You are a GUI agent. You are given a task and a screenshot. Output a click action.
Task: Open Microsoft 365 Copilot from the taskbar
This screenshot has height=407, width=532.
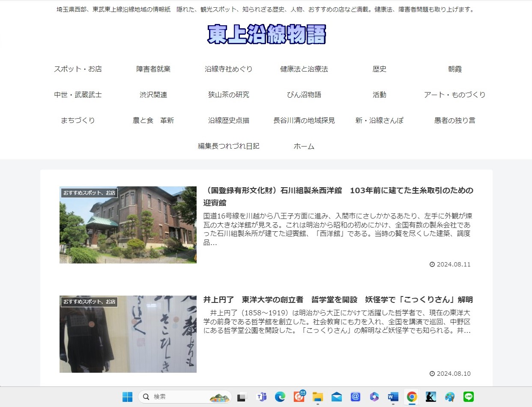pos(374,397)
